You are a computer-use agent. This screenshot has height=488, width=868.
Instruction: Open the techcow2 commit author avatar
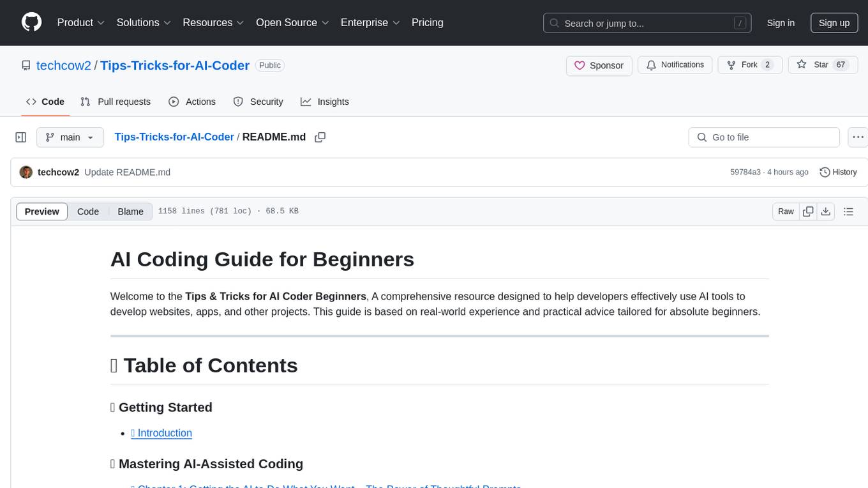[26, 172]
